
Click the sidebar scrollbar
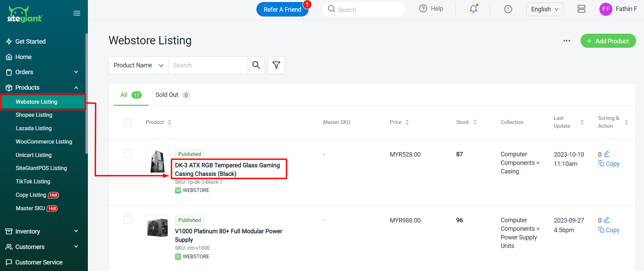(x=87, y=93)
